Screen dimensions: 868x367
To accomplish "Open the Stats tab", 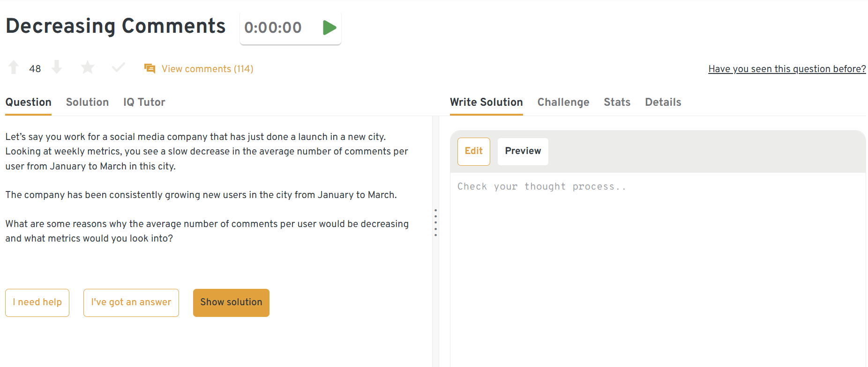I will click(x=617, y=102).
